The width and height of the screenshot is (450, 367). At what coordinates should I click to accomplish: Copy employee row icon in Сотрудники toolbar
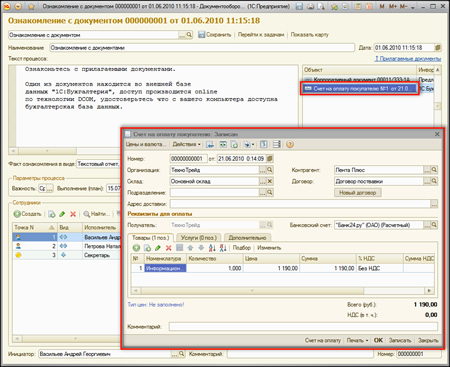coord(52,214)
